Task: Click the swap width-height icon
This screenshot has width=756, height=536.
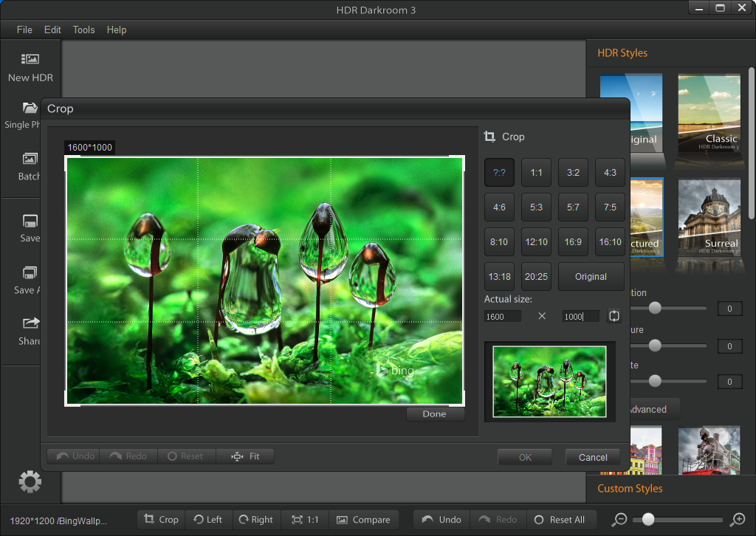Action: coord(614,316)
